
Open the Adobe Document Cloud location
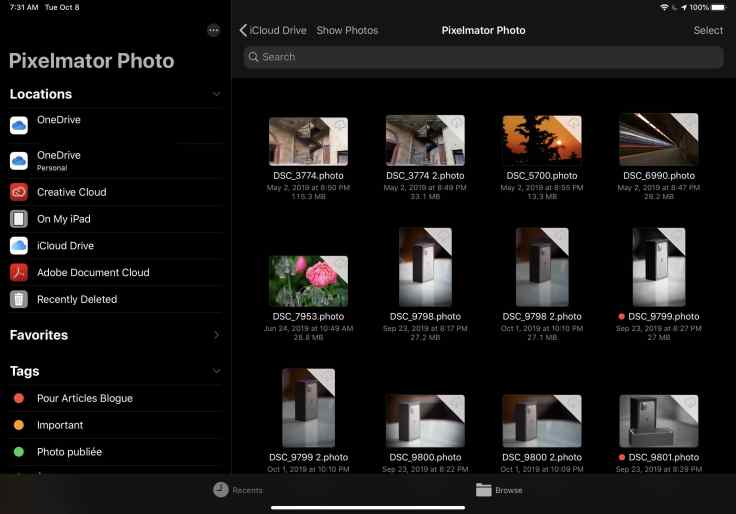click(x=115, y=272)
